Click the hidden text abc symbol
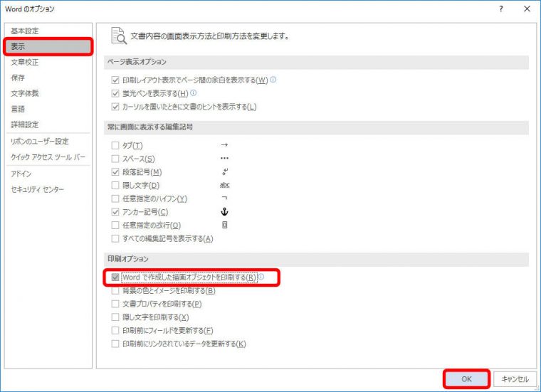This screenshot has height=392, width=541. 225,185
